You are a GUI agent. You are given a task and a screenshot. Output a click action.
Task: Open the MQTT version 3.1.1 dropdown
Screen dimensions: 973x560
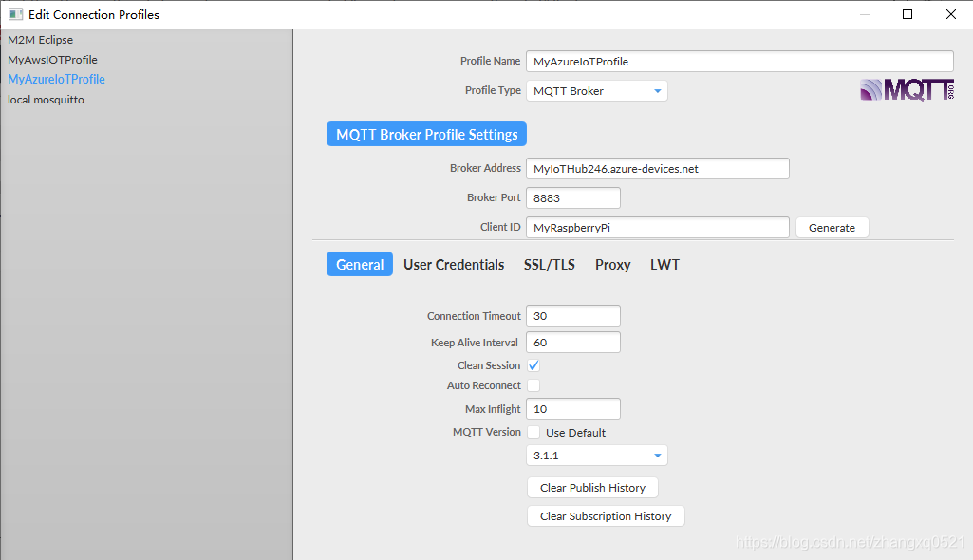[x=597, y=456]
